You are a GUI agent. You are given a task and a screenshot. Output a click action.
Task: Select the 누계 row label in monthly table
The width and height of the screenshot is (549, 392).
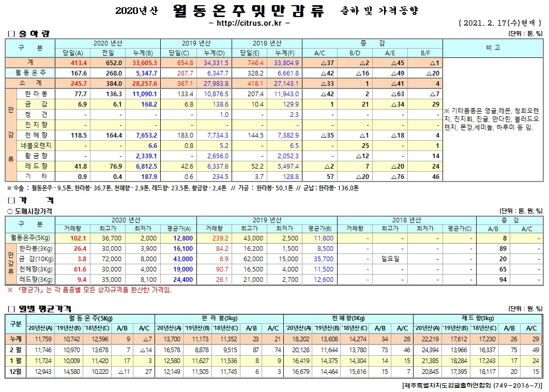click(x=16, y=339)
